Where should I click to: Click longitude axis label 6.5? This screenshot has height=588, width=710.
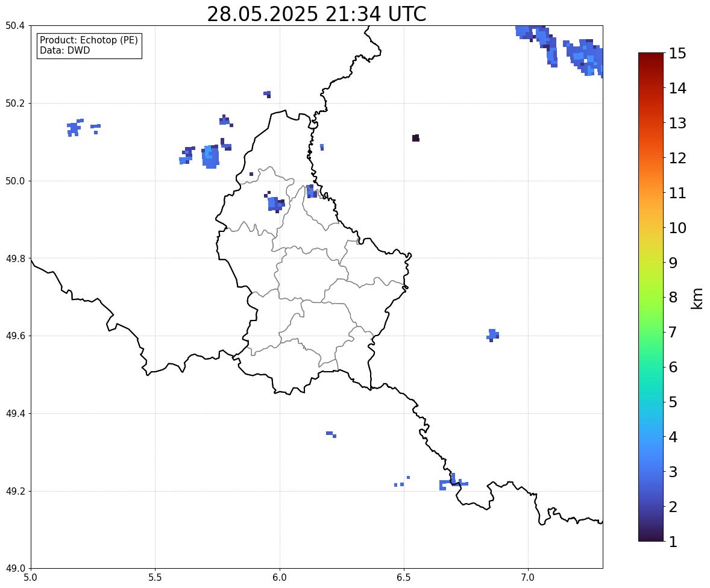(404, 578)
